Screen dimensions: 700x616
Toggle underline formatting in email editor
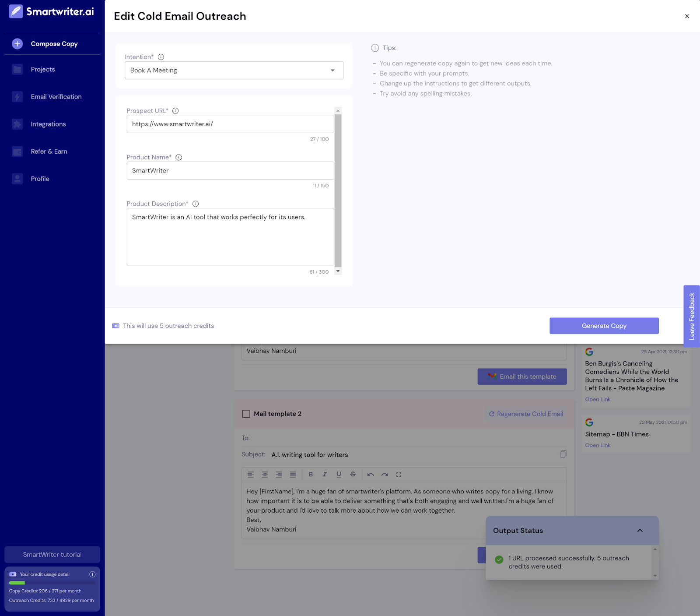coord(339,475)
